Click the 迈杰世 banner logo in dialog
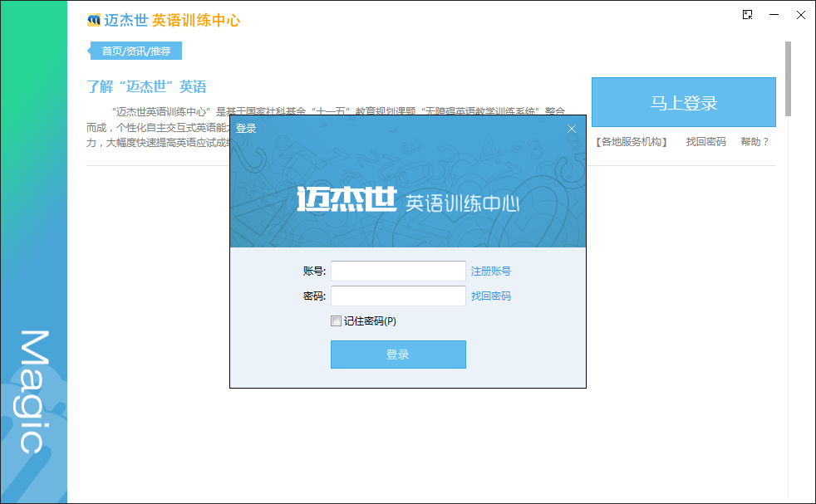 point(347,202)
